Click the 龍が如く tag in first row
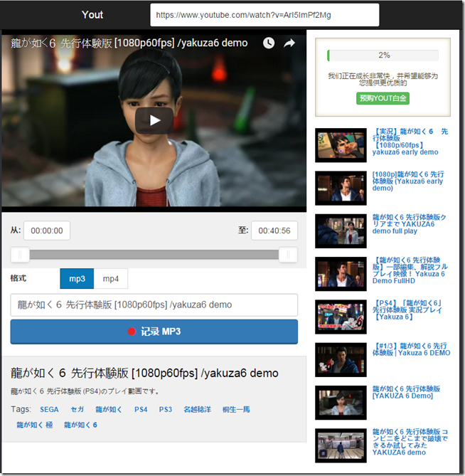465x476 pixels. tap(109, 410)
